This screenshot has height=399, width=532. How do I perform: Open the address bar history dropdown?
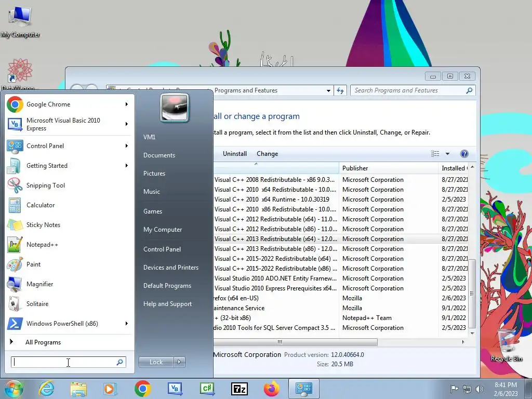(328, 90)
